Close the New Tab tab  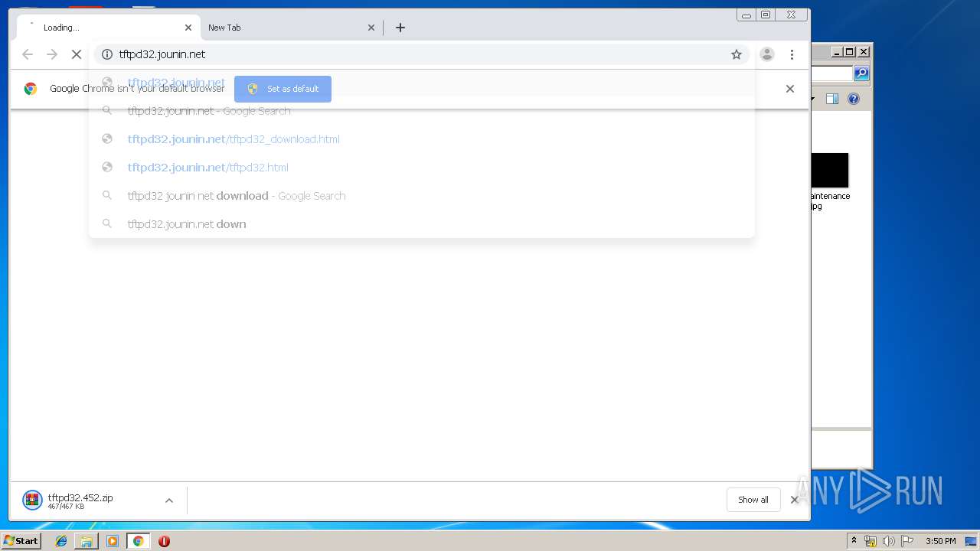371,28
